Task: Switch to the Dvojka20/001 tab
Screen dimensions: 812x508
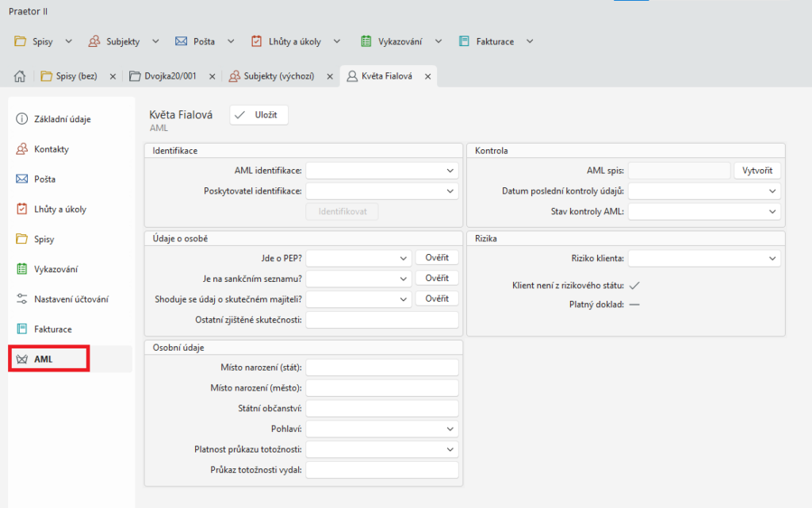Action: [170, 76]
